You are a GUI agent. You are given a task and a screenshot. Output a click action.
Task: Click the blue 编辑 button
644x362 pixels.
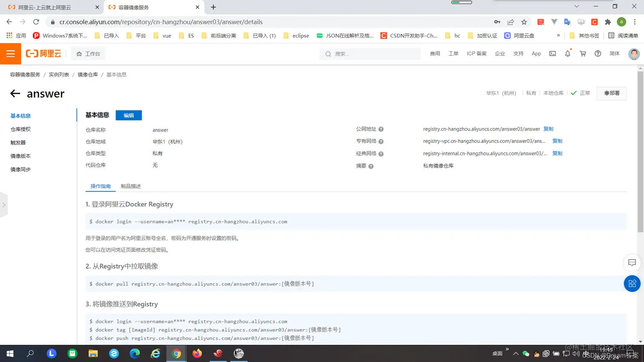[x=129, y=115]
